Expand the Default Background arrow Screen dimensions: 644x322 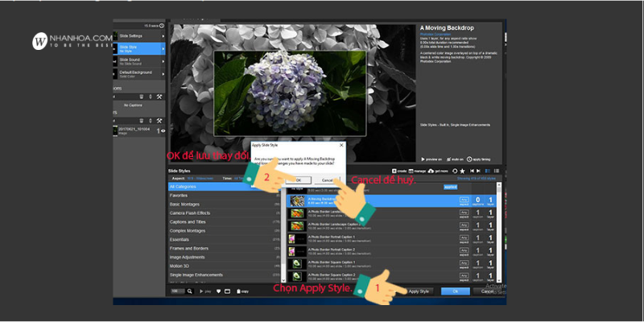(163, 74)
